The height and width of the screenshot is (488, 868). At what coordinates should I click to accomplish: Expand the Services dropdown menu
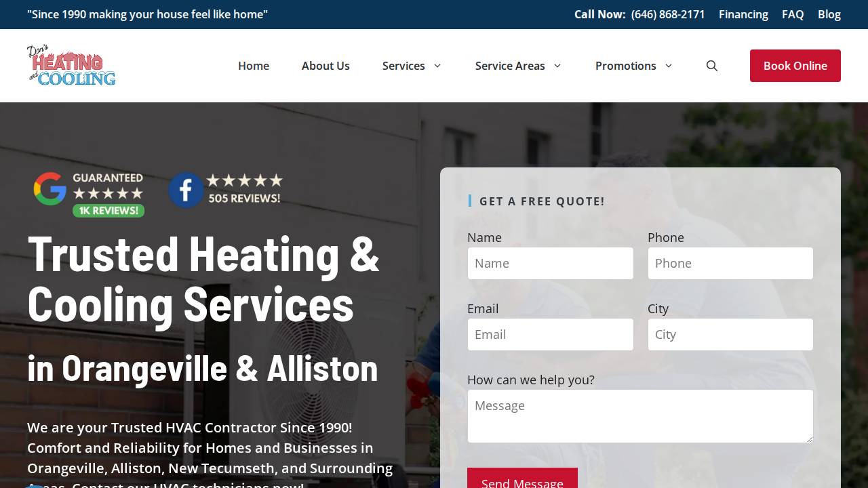point(411,66)
